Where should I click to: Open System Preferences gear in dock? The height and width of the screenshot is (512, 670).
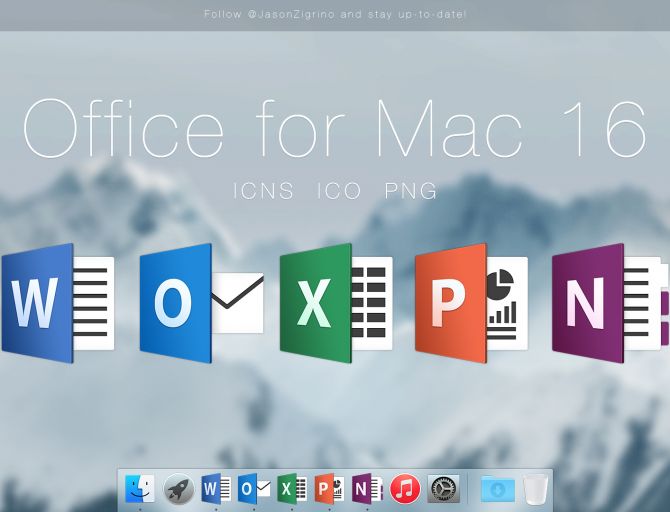(443, 488)
